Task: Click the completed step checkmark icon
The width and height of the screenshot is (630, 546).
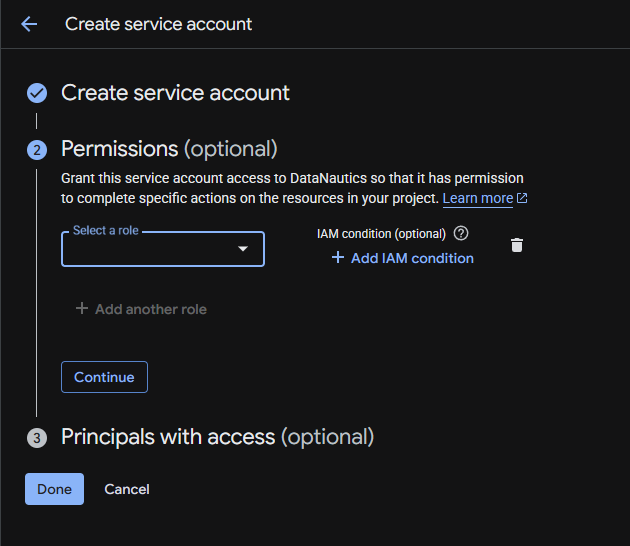Action: (37, 93)
